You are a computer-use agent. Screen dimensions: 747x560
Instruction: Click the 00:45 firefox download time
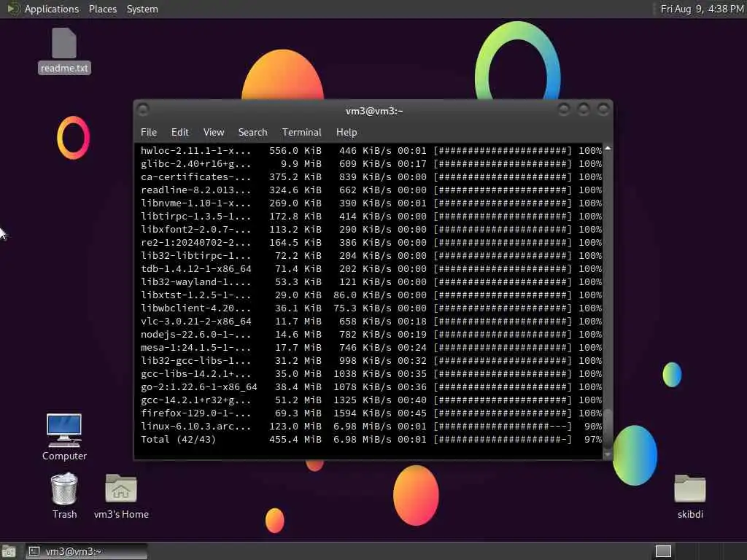coord(412,413)
